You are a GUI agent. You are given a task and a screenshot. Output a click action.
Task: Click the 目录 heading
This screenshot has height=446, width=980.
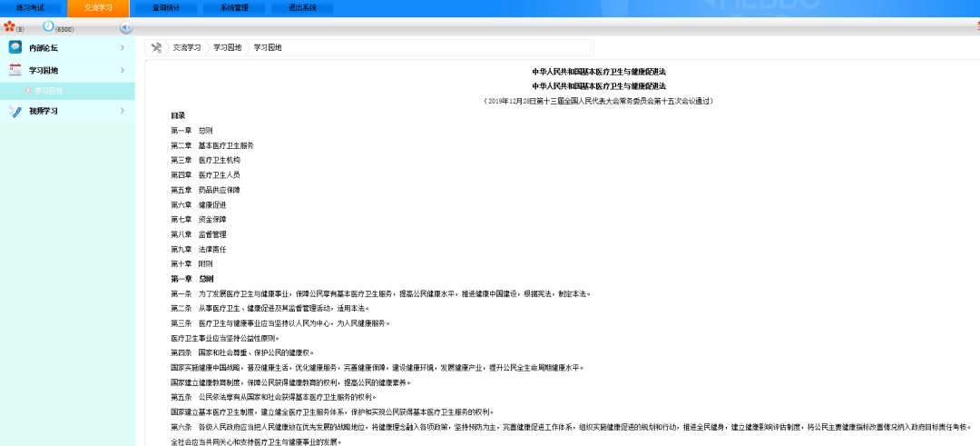[x=178, y=115]
